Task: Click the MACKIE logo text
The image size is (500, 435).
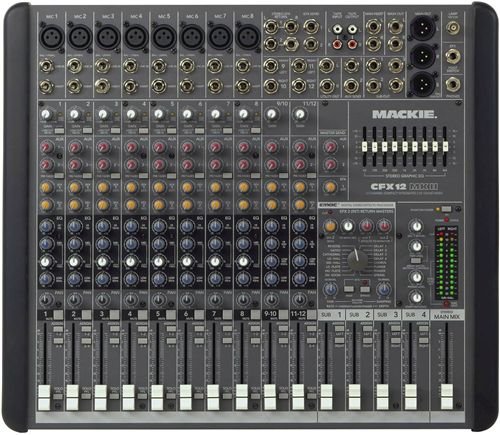Action: point(404,115)
